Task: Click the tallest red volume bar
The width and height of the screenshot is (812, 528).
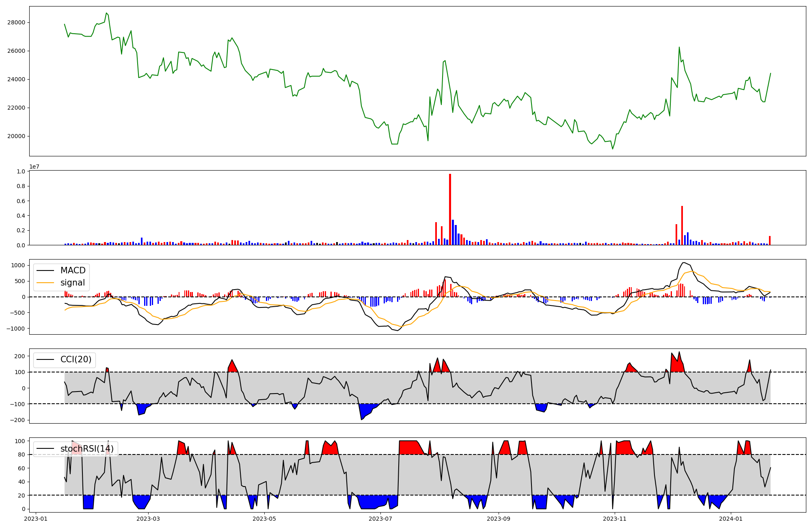Action: [450, 209]
